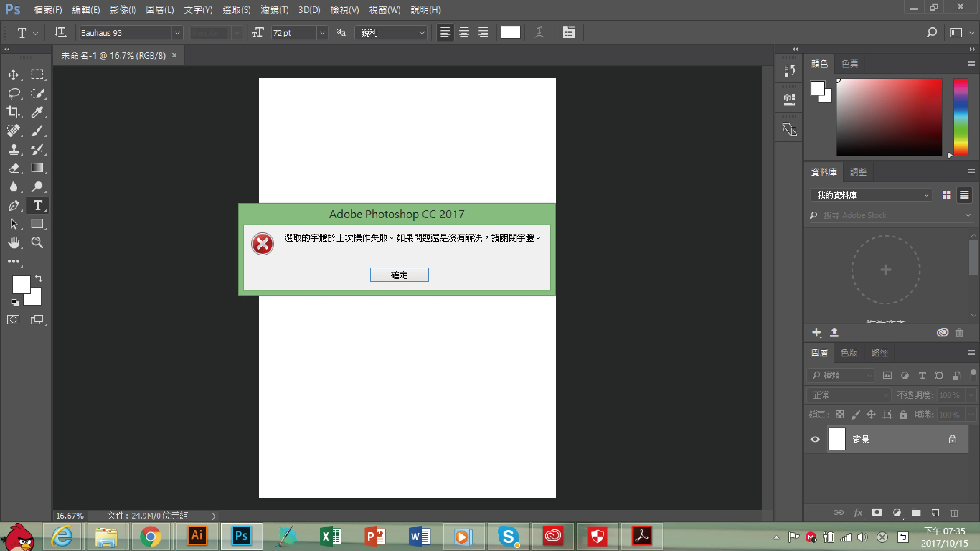Open the Bauhaus 93 font dropdown

tap(177, 33)
